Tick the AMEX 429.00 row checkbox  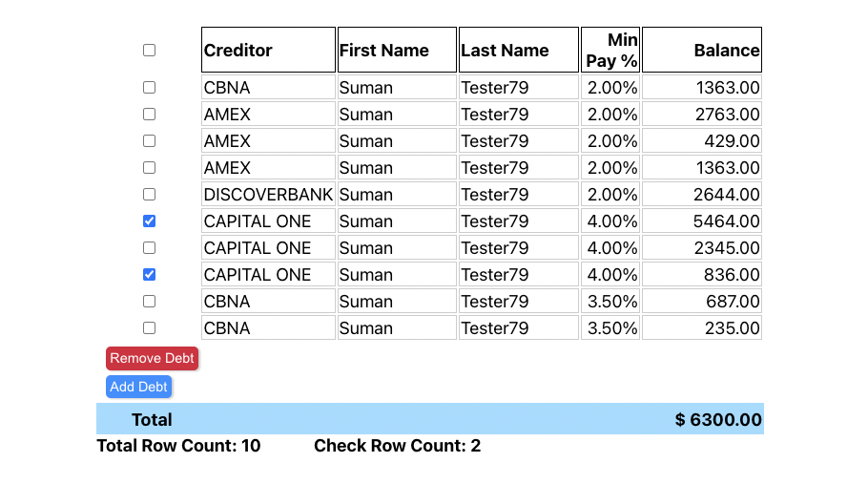point(149,140)
